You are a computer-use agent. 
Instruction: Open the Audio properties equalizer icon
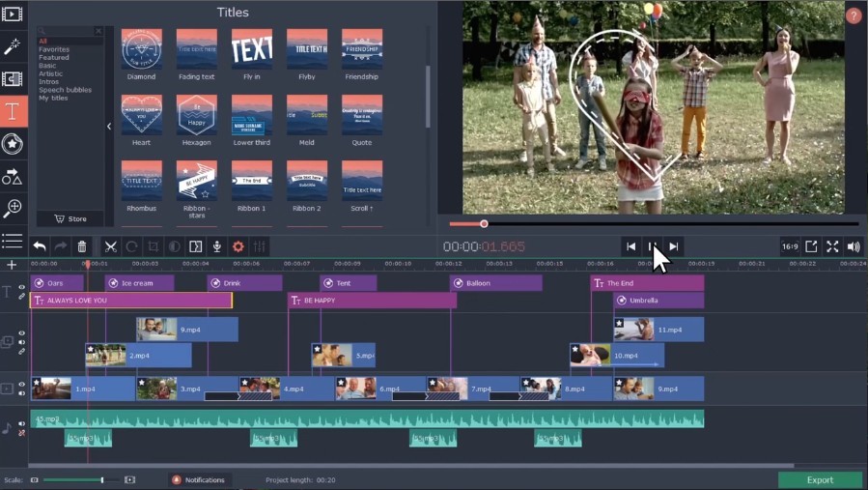coord(259,246)
